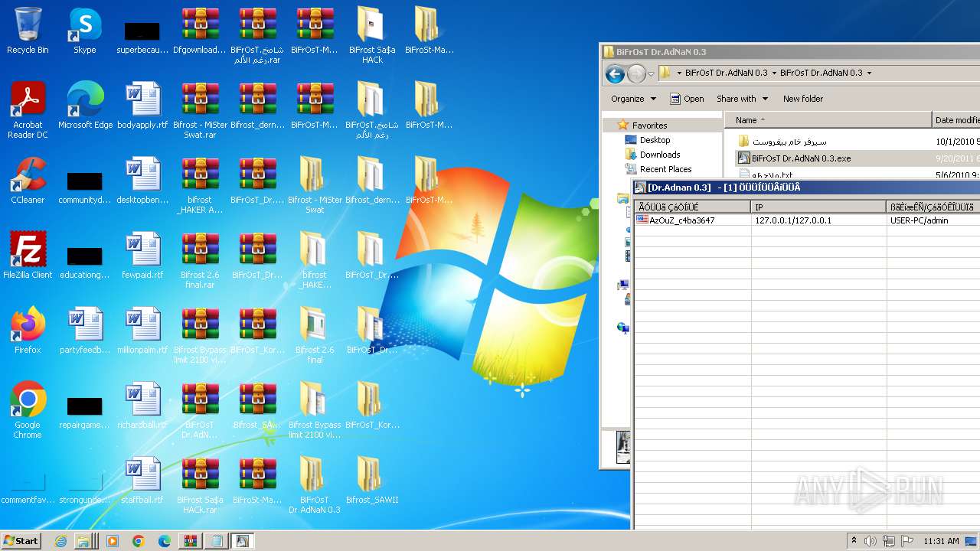980x551 pixels.
Task: Select richardball.rtf document icon
Action: pyautogui.click(x=142, y=406)
